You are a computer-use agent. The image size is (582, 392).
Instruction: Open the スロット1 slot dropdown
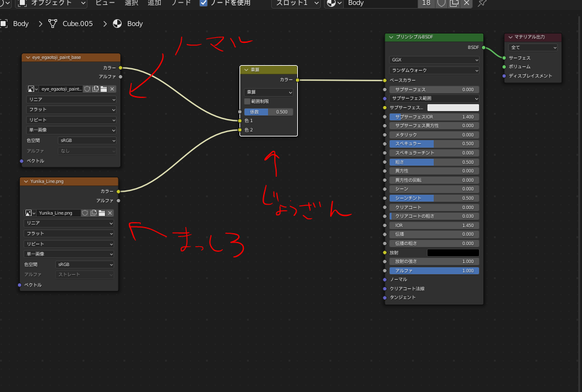(295, 3)
